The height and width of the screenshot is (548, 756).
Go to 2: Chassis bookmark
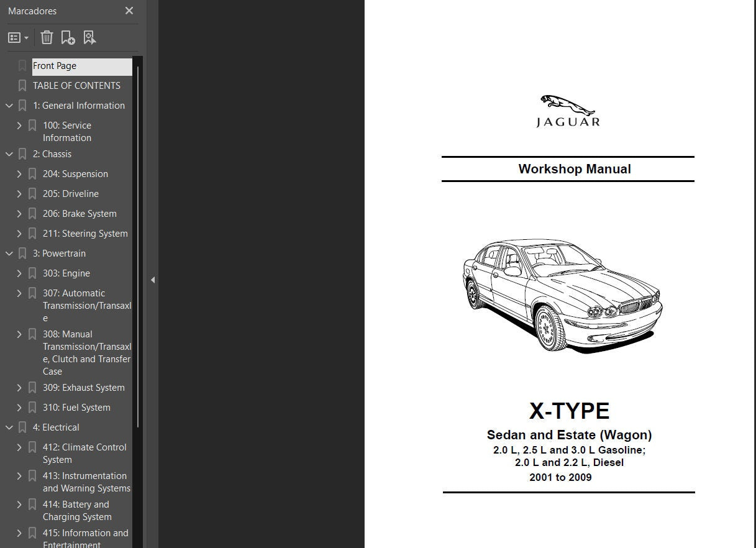click(52, 154)
